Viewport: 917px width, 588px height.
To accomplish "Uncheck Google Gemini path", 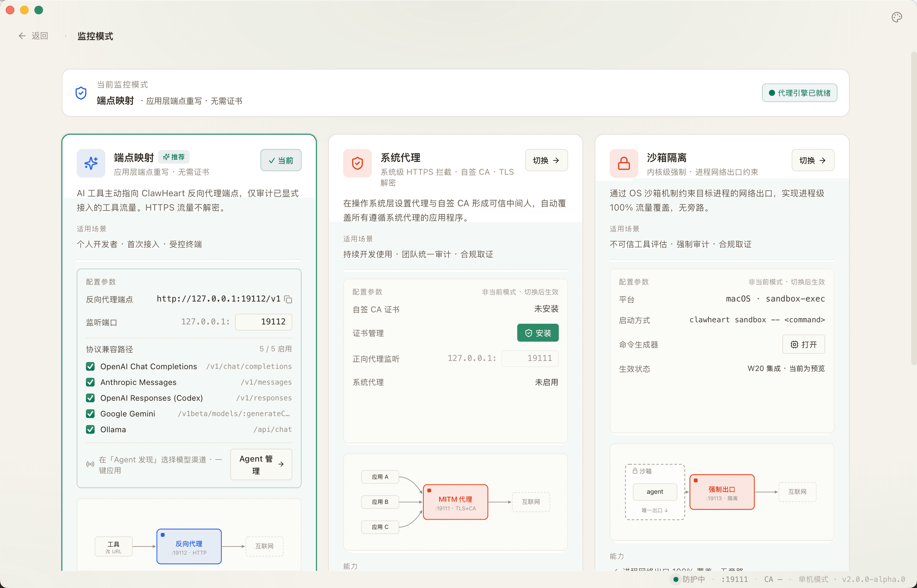I will coord(90,414).
